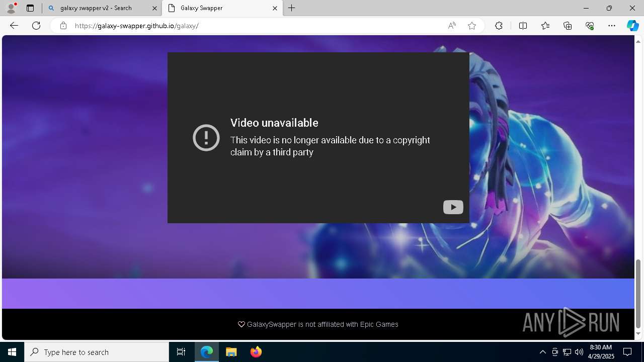
Task: Go back to the previous page
Action: pyautogui.click(x=14, y=26)
